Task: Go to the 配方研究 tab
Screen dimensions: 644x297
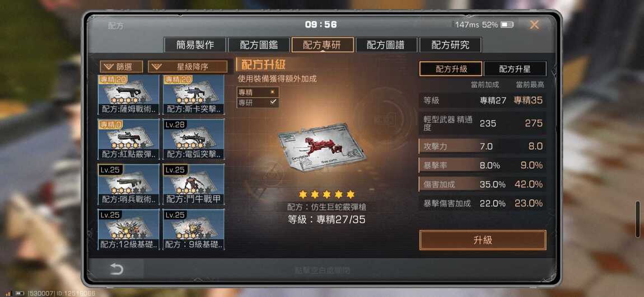Action: (x=450, y=45)
